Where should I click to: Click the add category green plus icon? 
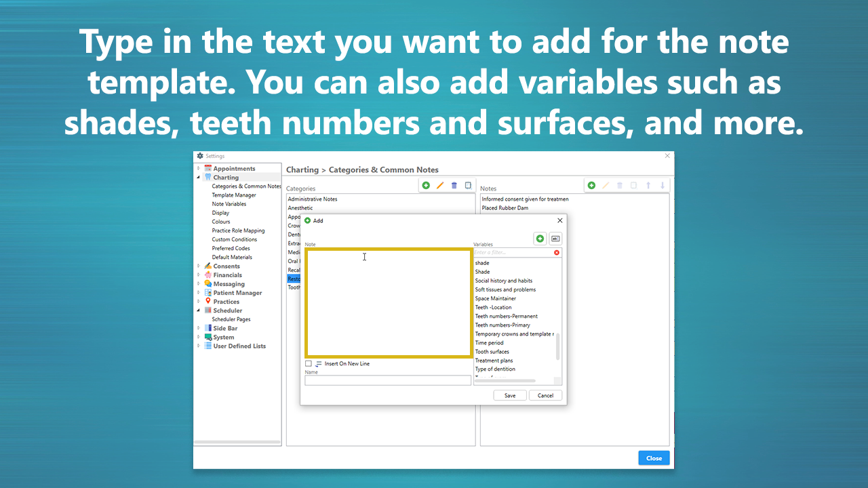click(426, 184)
